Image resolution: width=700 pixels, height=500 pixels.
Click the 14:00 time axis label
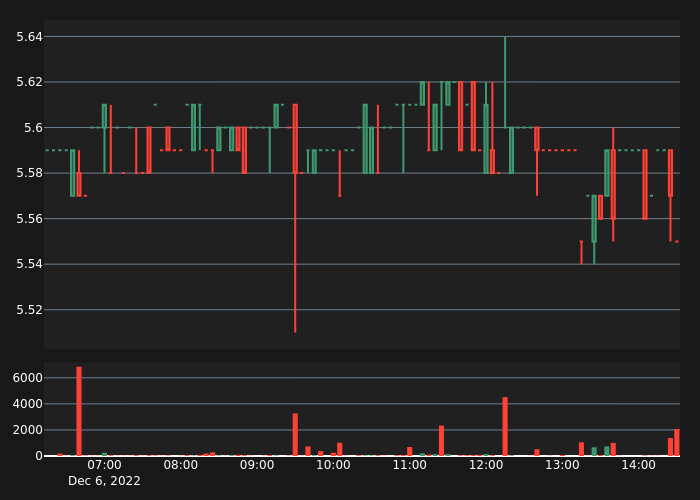tap(638, 465)
